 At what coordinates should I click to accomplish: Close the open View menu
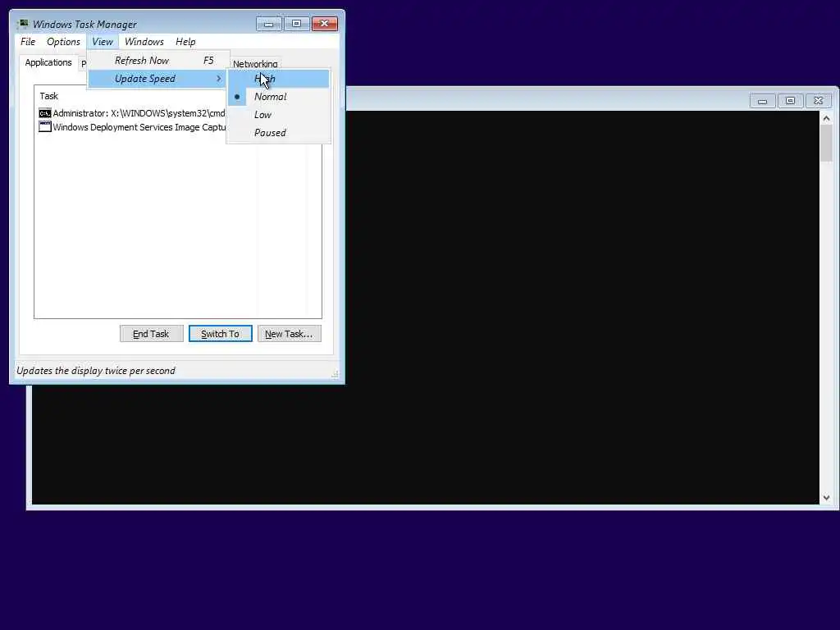point(103,42)
